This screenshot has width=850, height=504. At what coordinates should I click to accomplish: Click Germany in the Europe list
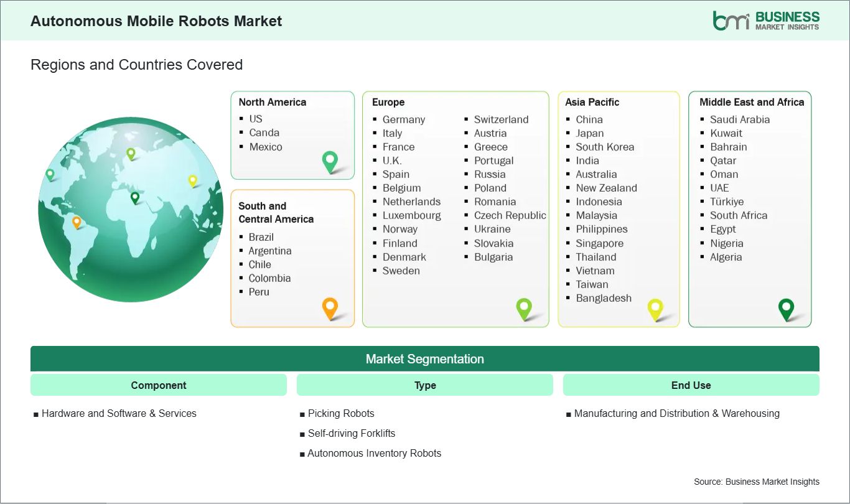click(x=404, y=119)
